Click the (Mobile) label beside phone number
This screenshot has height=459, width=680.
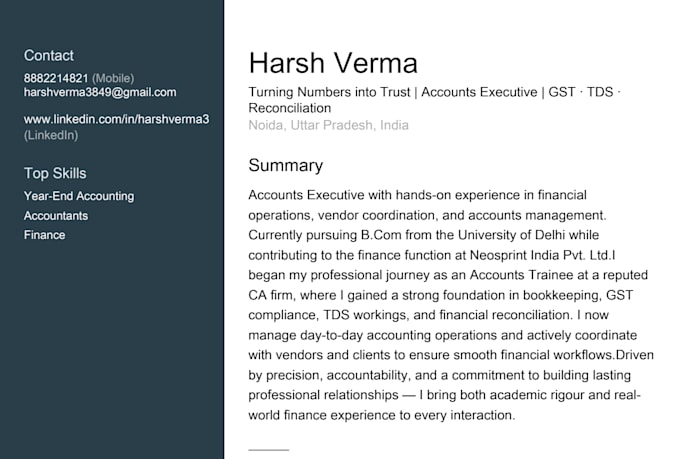(113, 79)
